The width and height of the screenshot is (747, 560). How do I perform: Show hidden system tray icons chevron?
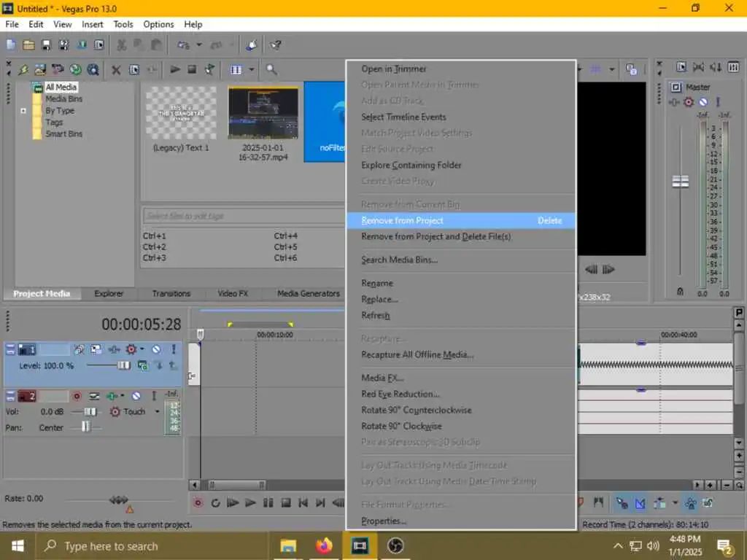coord(618,545)
